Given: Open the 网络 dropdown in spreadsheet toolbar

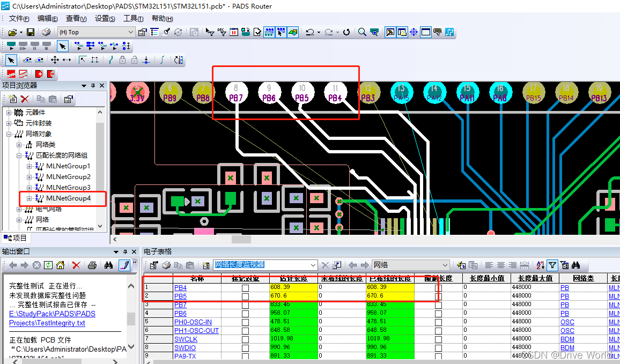Looking at the screenshot, I should pyautogui.click(x=410, y=265).
